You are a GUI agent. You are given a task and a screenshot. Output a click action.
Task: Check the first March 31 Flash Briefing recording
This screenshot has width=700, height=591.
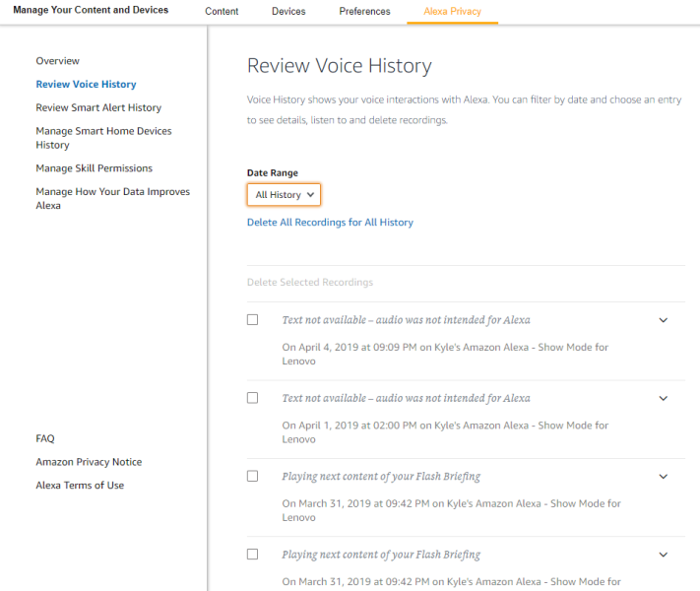[x=253, y=476]
